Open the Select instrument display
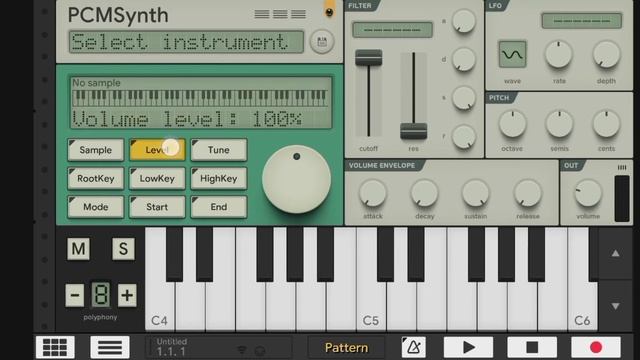640x360 pixels. point(187,42)
